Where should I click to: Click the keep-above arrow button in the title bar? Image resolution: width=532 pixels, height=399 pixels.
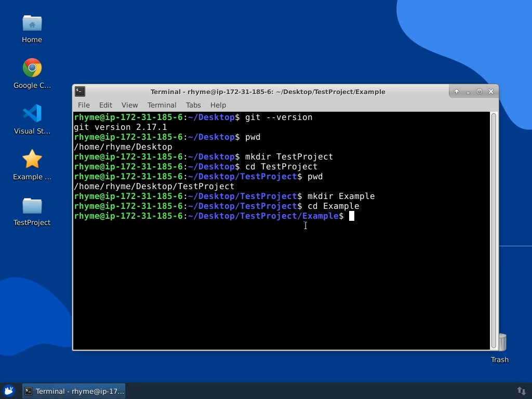456,91
